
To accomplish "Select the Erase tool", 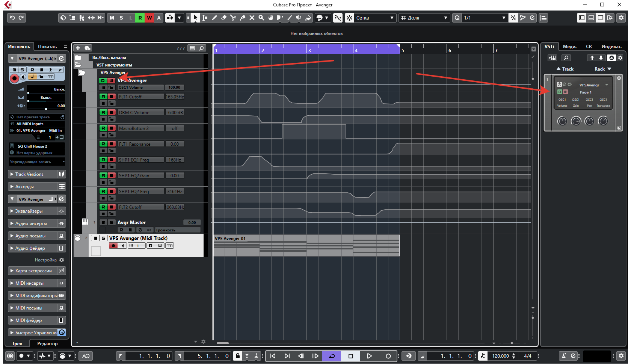I will [223, 18].
